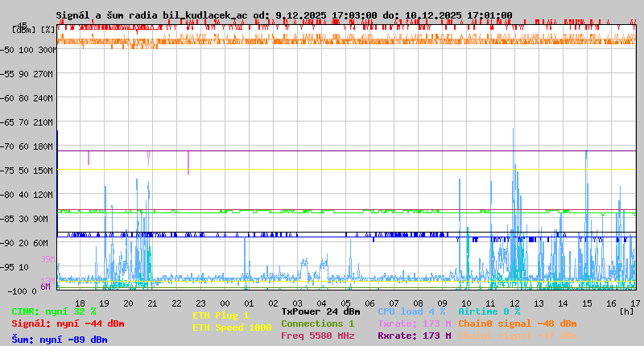The image size is (644, 346).
Task: Click the 'ETH Plug 1' legend label
Action: [221, 315]
